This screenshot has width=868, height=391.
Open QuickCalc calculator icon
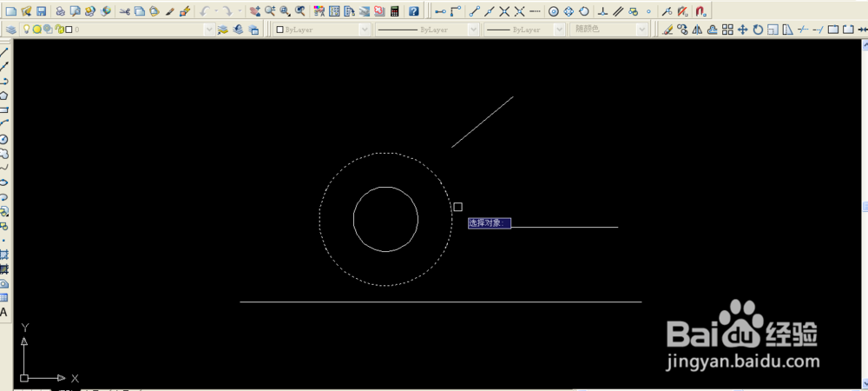click(x=394, y=11)
